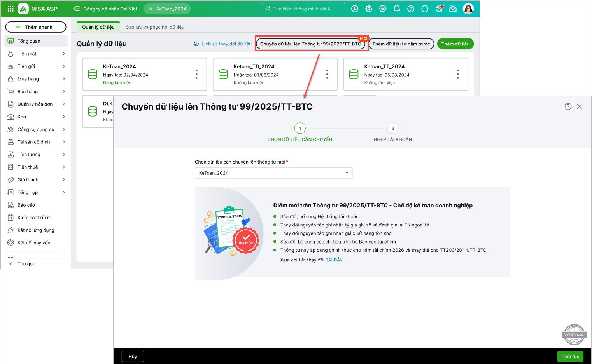The height and width of the screenshot is (364, 592).
Task: Open the TẠI ĐÂY details link
Action: (x=334, y=260)
